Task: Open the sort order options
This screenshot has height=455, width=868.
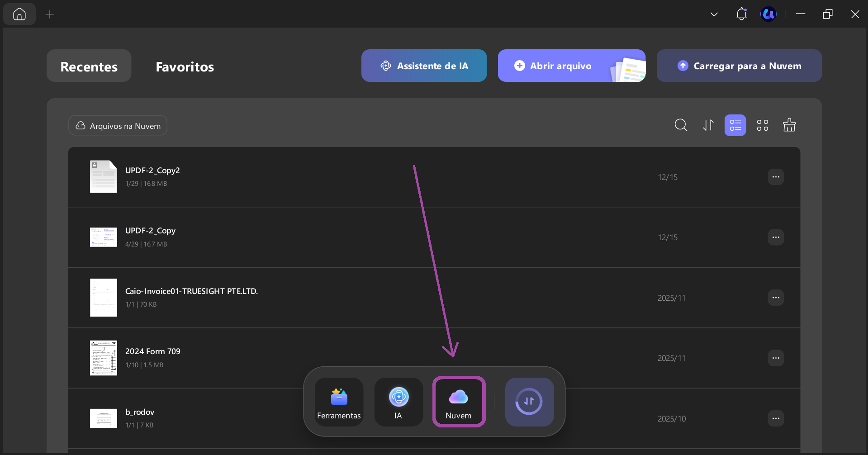Action: [x=708, y=125]
